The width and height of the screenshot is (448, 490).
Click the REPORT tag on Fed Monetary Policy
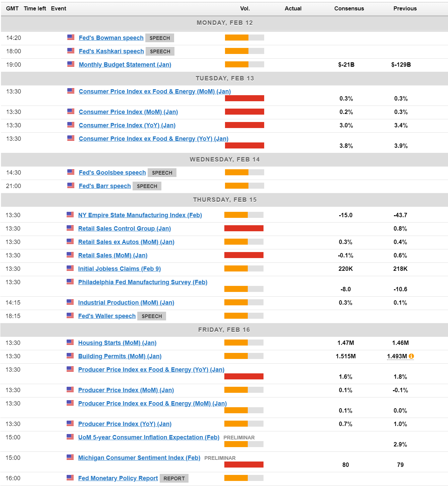174,478
